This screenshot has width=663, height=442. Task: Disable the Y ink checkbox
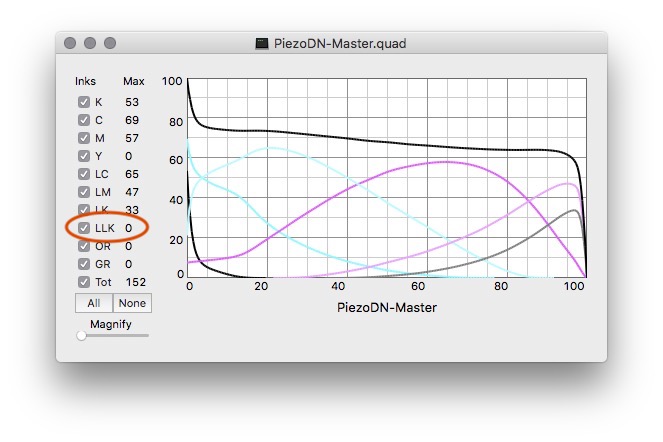84,156
